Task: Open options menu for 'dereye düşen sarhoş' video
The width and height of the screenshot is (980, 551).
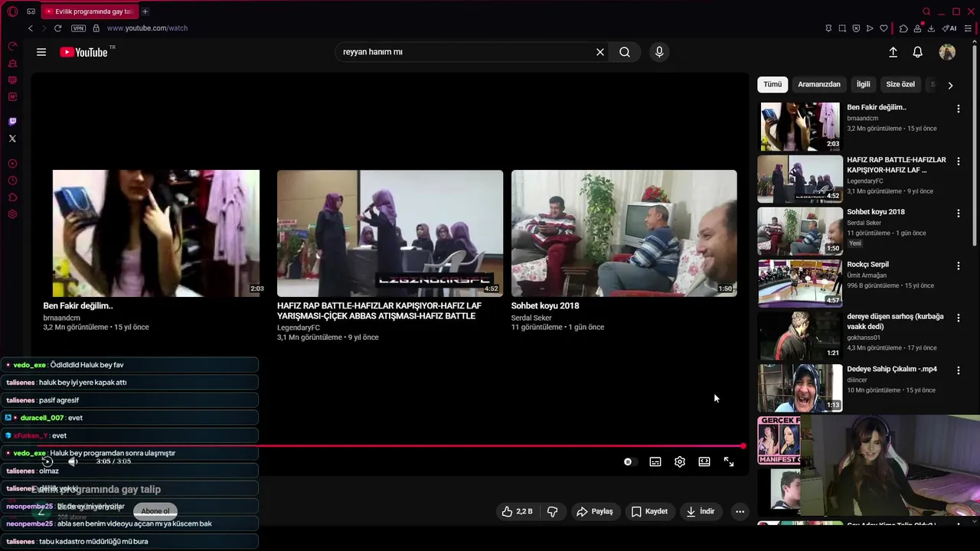Action: click(x=958, y=318)
